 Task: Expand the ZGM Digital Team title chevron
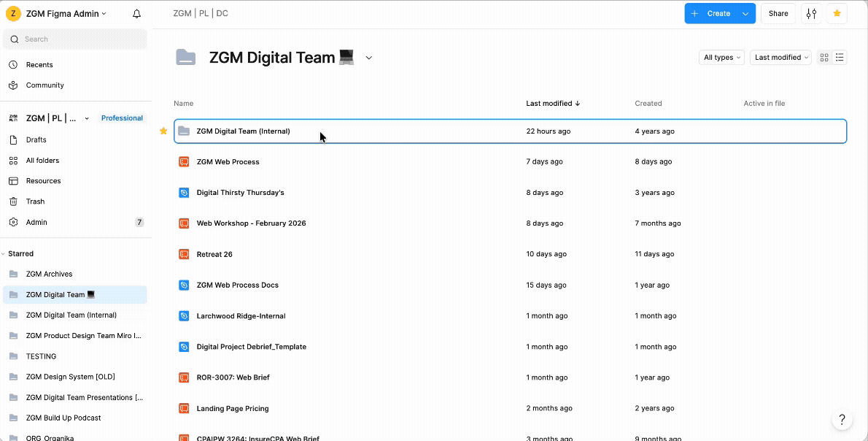coord(369,58)
